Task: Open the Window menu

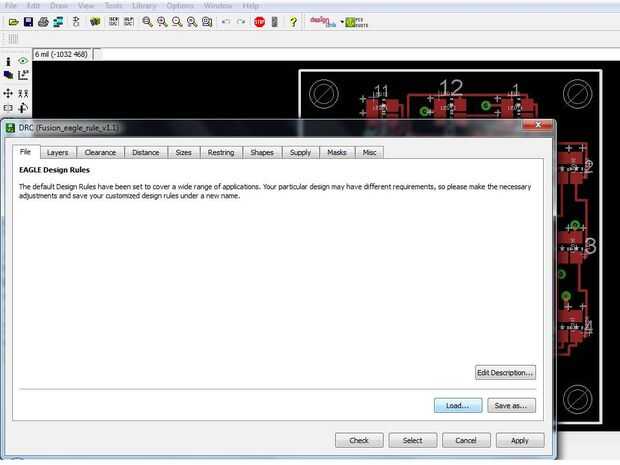Action: 217,6
